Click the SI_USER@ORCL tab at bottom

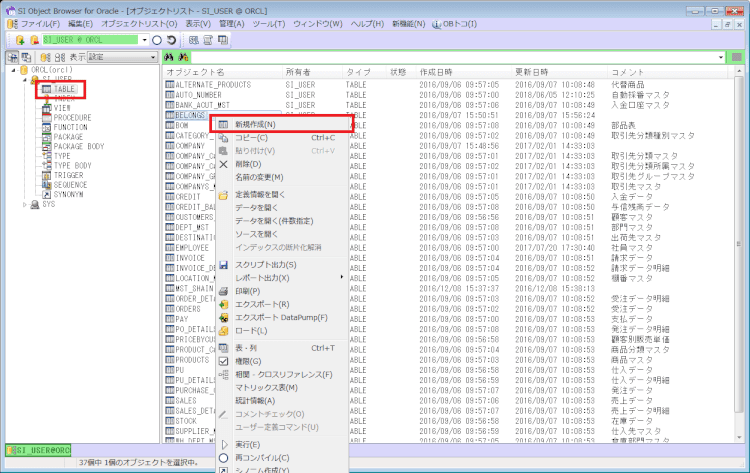tap(38, 450)
